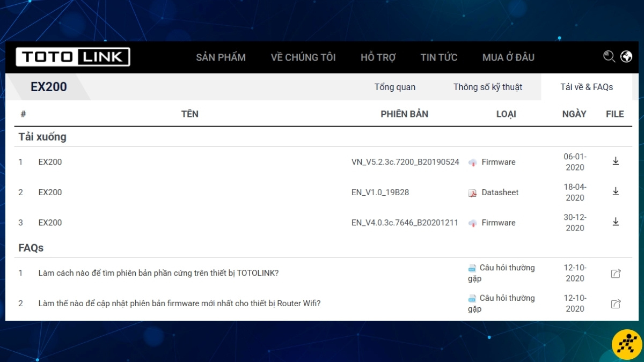Open the MUA Ở ĐÂU menu

coord(508,57)
